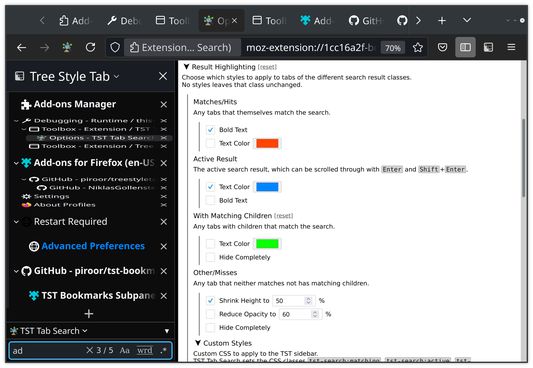Image resolution: width=533 pixels, height=368 pixels.
Task: Toggle regular expression search option
Action: click(164, 350)
